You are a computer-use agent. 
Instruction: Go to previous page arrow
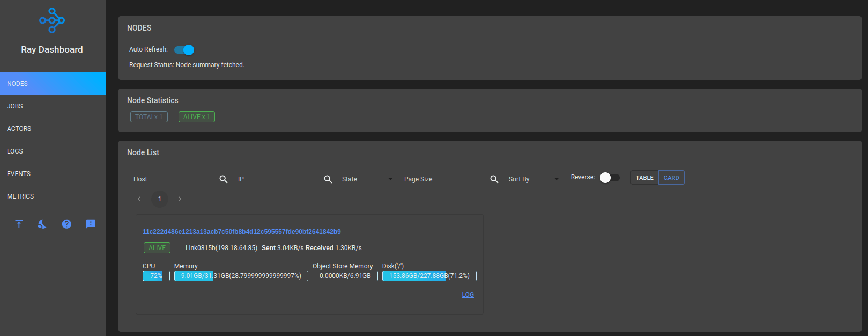click(139, 199)
